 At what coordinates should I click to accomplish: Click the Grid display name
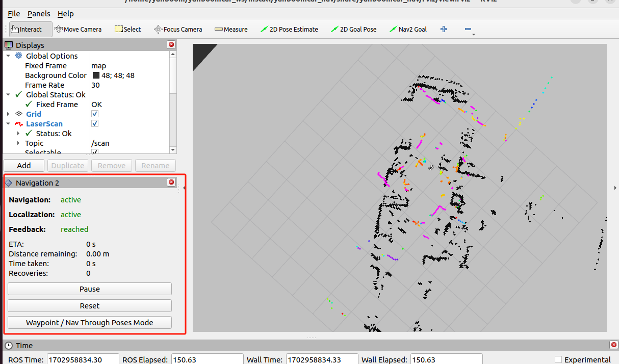pos(34,114)
